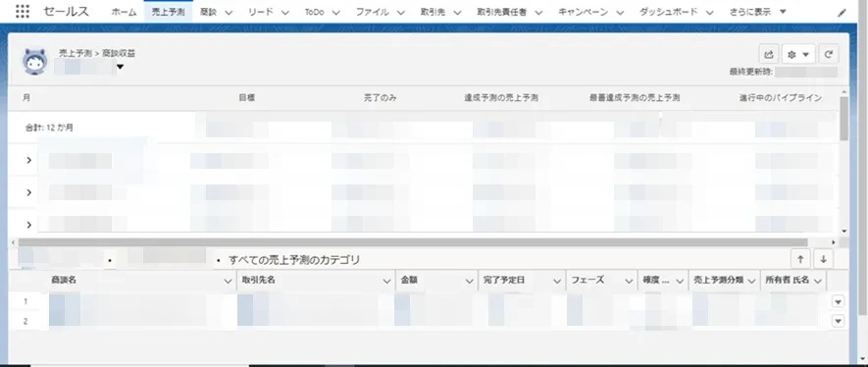Viewport: 868px width, 367px height.
Task: Sort by フェーズ column header
Action: 587,281
